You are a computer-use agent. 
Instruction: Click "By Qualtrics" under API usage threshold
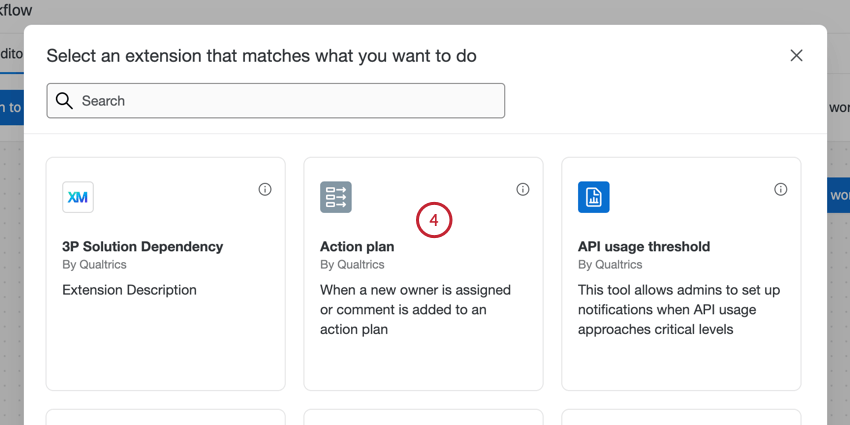coord(610,265)
